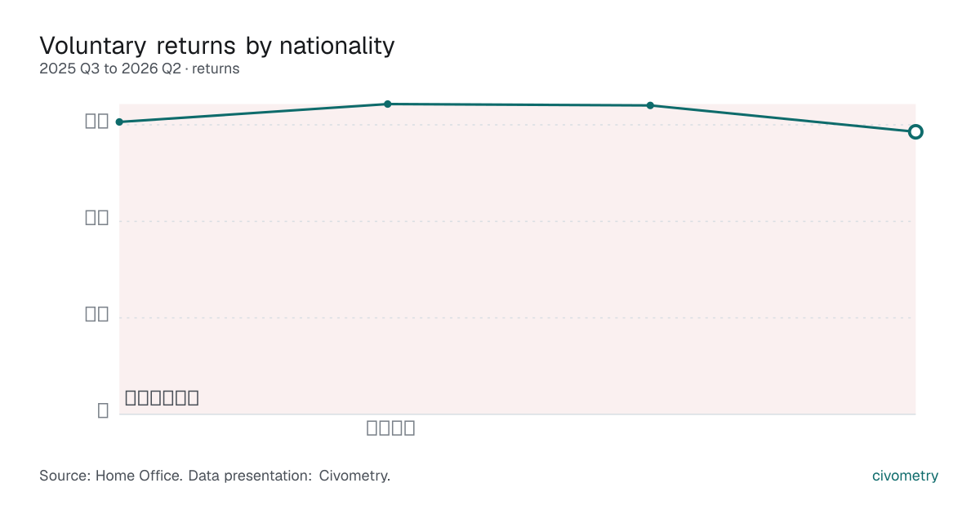980x514 pixels.
Task: Click "Data presentation: Civometry." text in footer
Action: 289,476
